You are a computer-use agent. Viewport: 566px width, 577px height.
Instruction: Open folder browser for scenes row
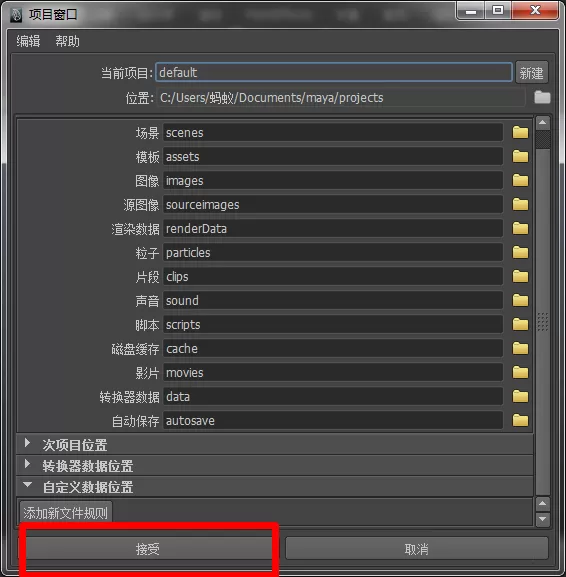pyautogui.click(x=520, y=132)
